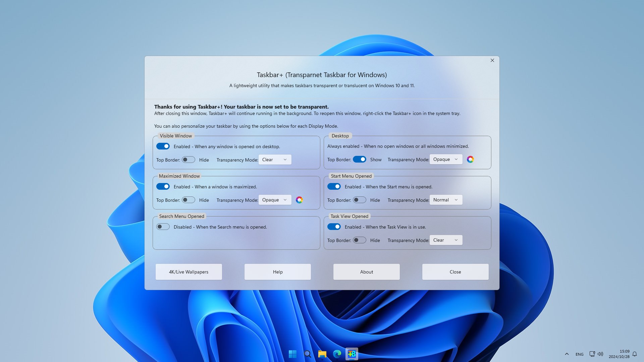Open Transparency Mode dropdown for Visible Window
The image size is (644, 362).
click(275, 160)
